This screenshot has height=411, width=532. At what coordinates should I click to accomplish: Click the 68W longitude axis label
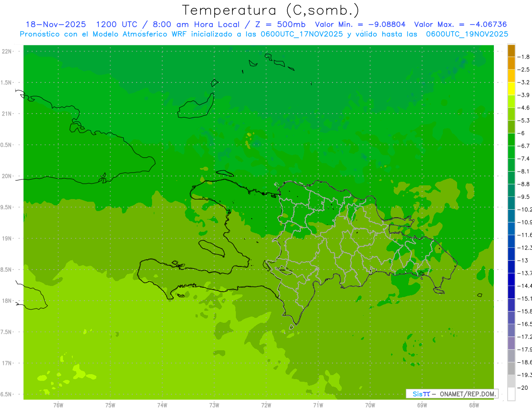click(474, 405)
